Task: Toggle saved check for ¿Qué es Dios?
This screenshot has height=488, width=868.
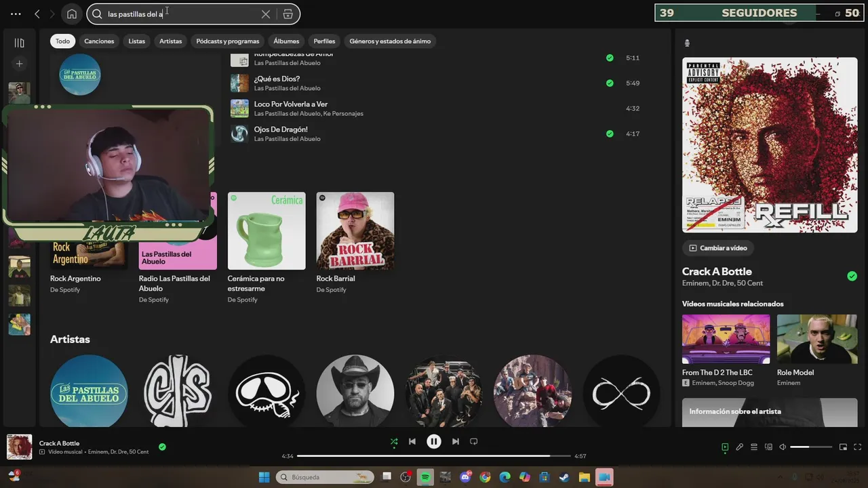Action: pyautogui.click(x=610, y=83)
